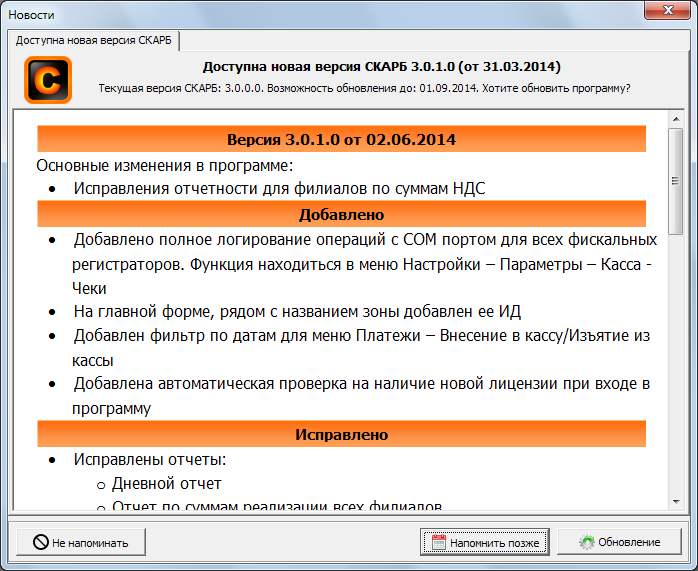
Task: Click the changelog vertical scrollbar thumb
Action: (676, 180)
